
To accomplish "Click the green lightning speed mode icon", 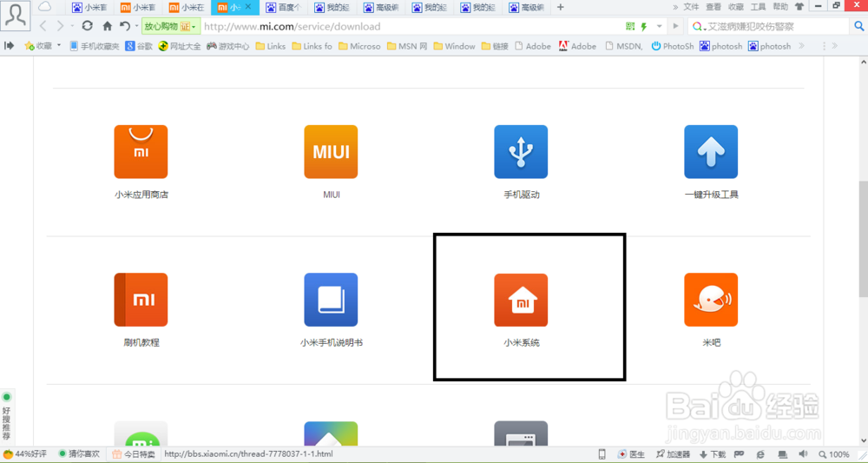I will pyautogui.click(x=644, y=26).
